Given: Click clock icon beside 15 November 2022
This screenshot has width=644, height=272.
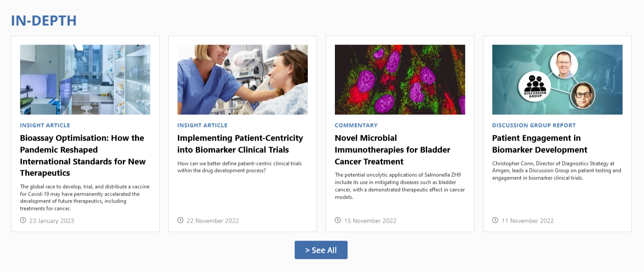Looking at the screenshot, I should click(338, 220).
